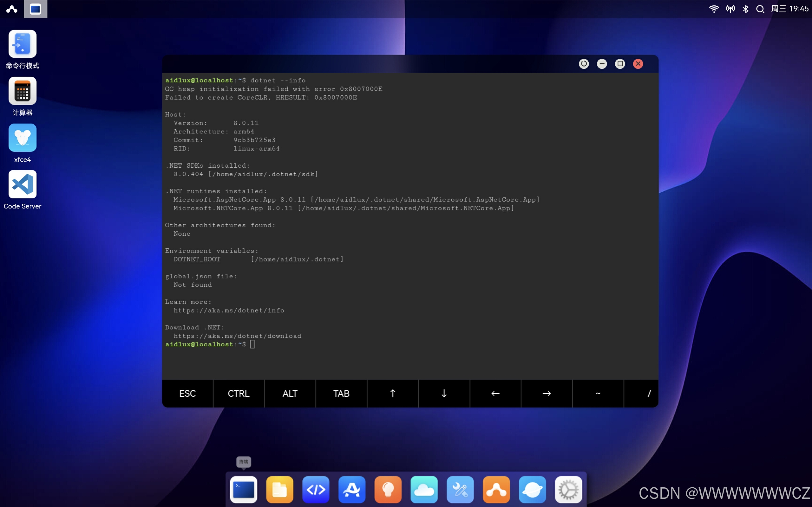Launch the xfce4 desktop shortcut
The height and width of the screenshot is (507, 812).
point(23,138)
